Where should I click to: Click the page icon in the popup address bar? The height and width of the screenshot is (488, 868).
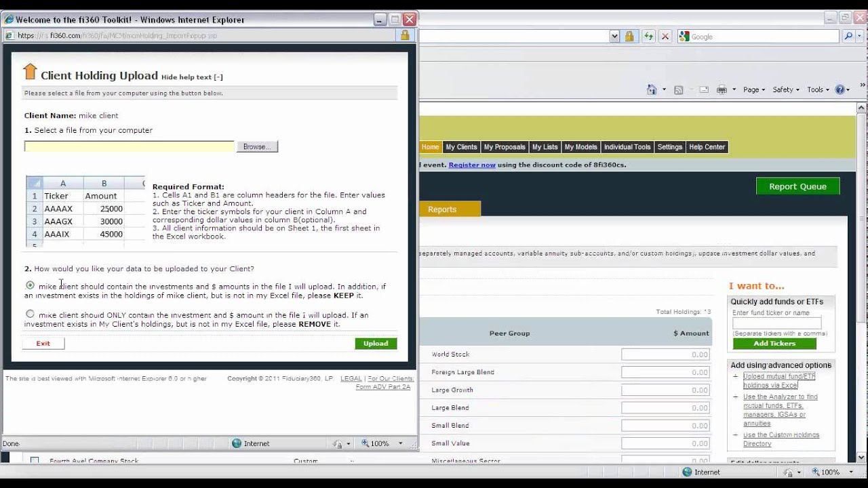[x=9, y=35]
